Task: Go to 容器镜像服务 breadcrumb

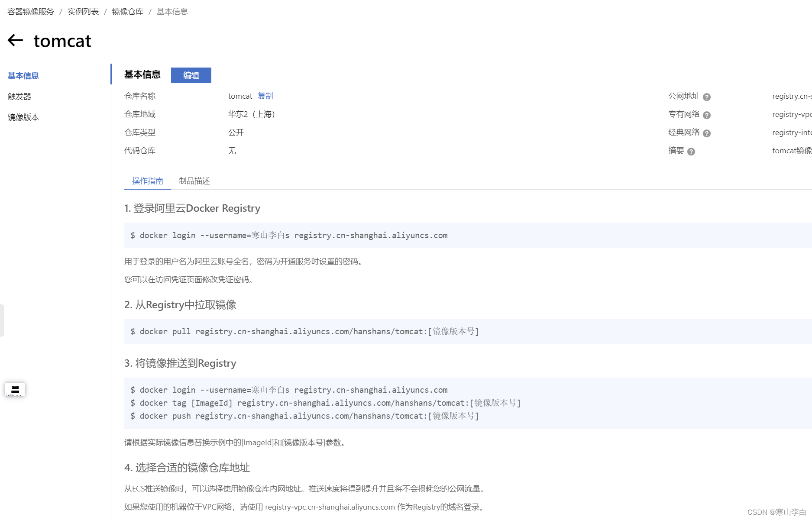Action: tap(30, 12)
